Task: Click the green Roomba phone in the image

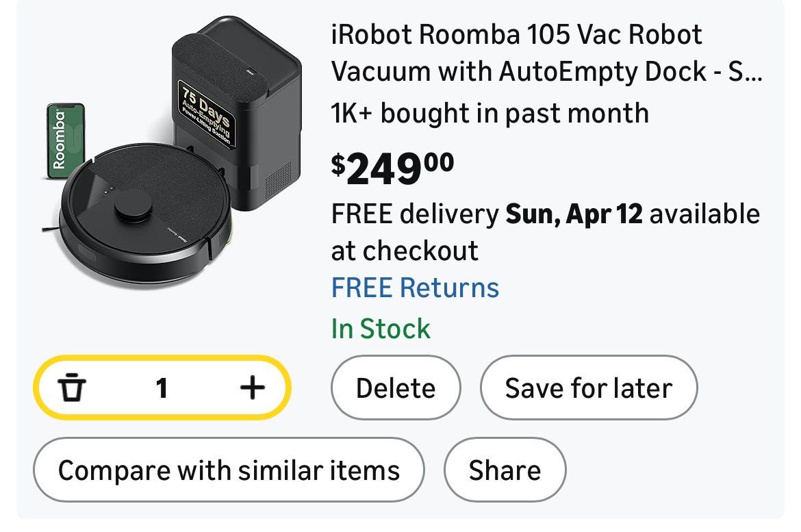Action: [64, 140]
